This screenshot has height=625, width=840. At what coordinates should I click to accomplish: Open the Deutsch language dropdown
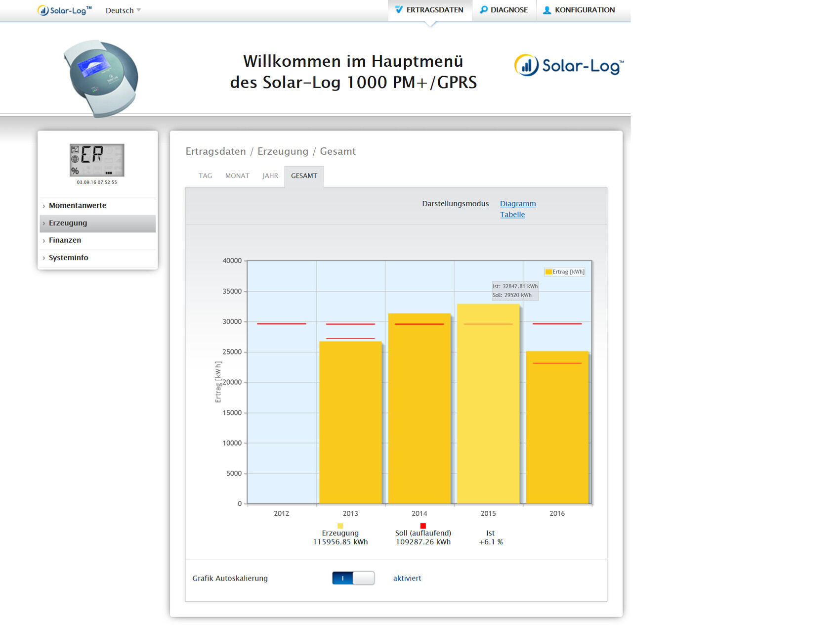pos(123,10)
